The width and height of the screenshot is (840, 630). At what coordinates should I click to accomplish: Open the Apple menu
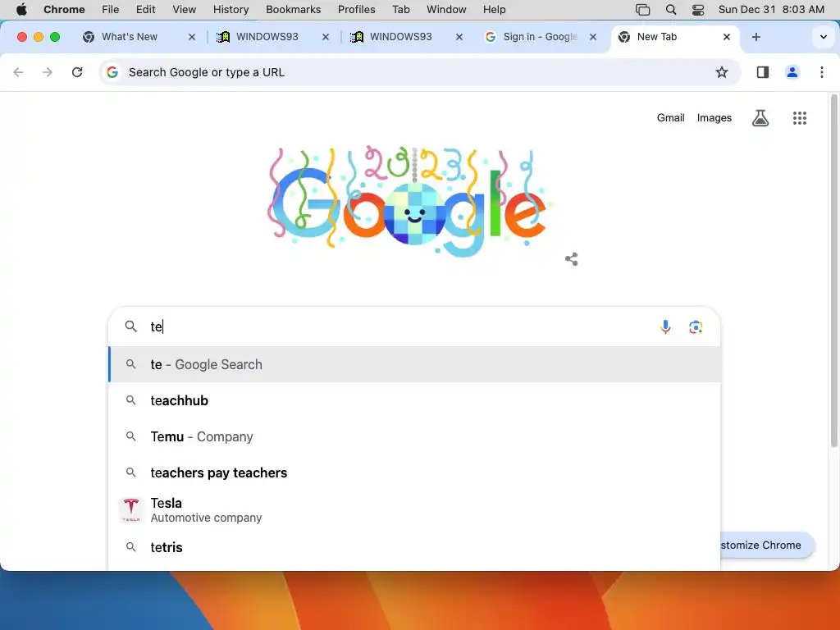[21, 10]
